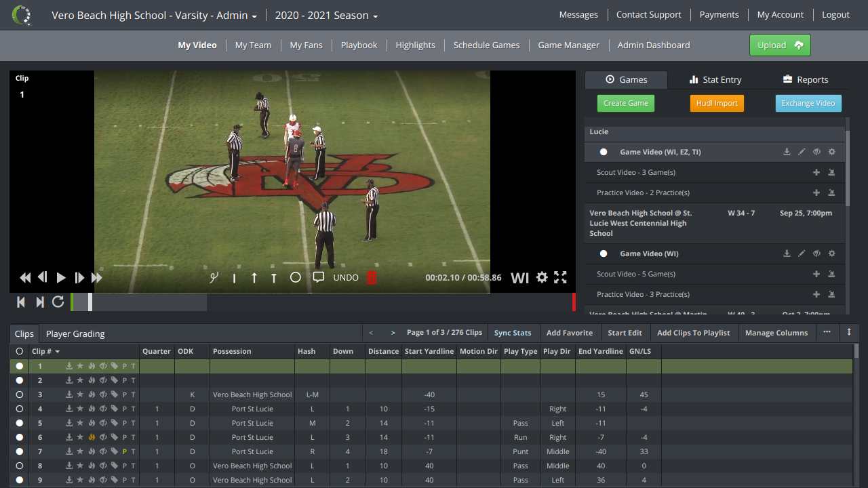868x488 pixels.
Task: Play the video clip
Action: [x=61, y=277]
